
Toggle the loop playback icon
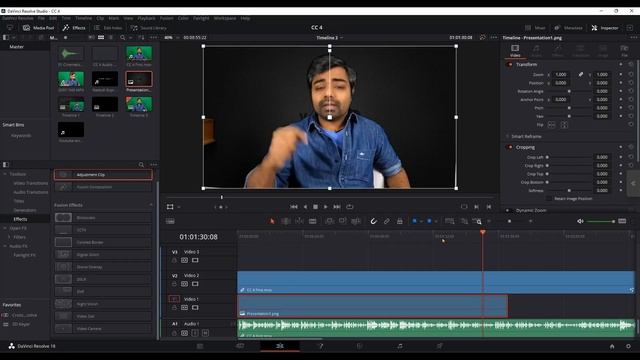[350, 207]
